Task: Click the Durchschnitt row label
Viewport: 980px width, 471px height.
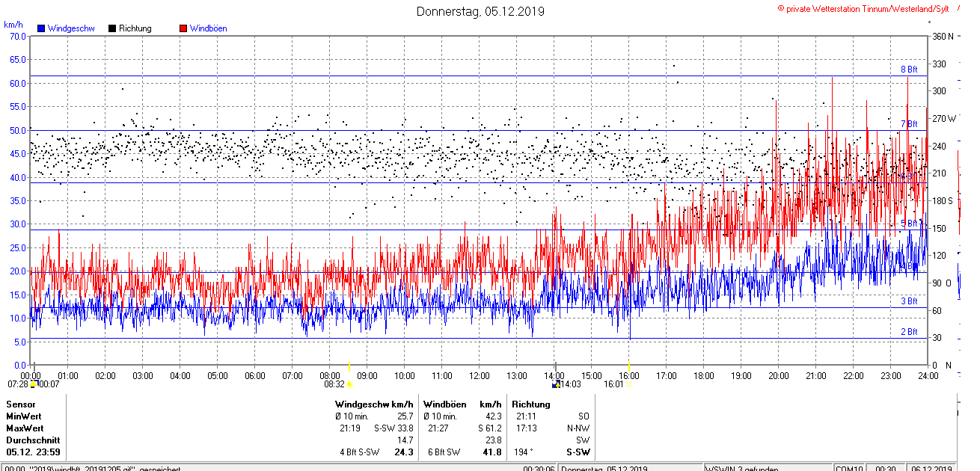Action: coord(33,440)
